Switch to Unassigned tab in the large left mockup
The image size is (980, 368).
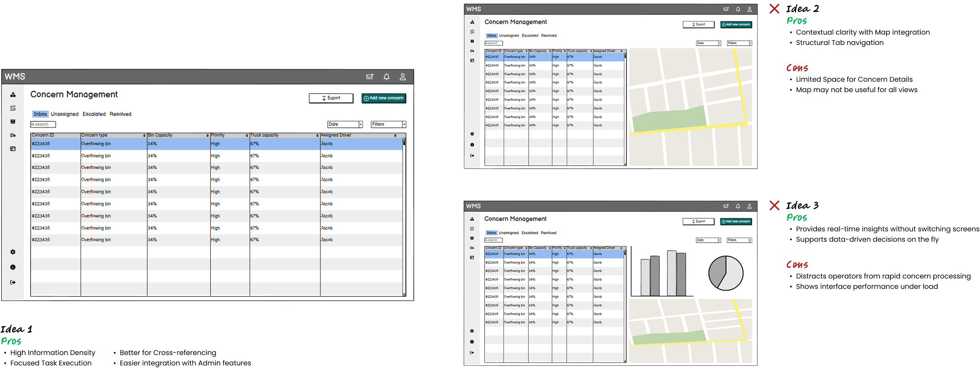tap(64, 114)
